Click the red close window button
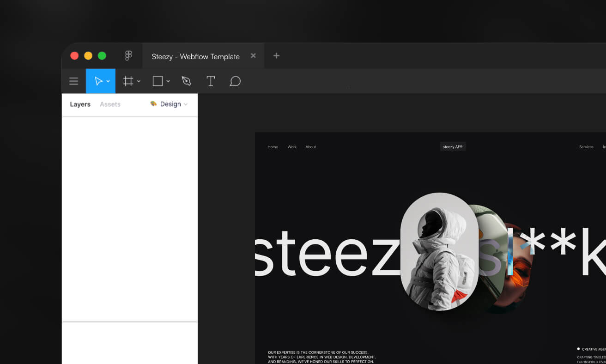Image resolution: width=606 pixels, height=364 pixels. coord(74,56)
